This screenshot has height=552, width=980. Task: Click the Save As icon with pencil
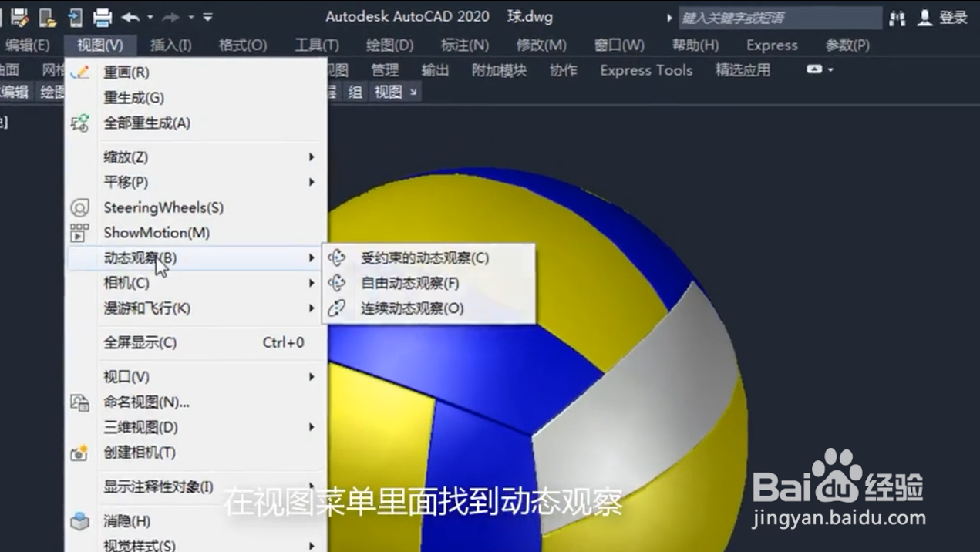click(19, 16)
